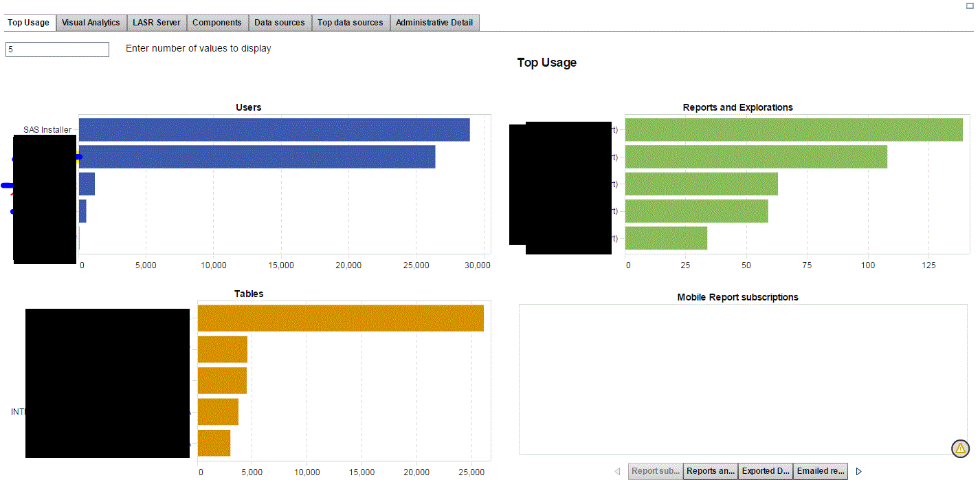Open the Top data sources tab

[350, 23]
